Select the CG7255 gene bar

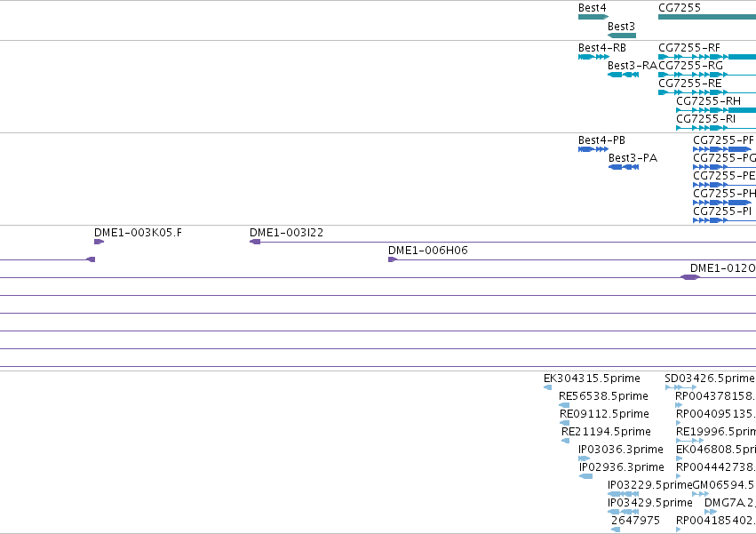[707, 17]
